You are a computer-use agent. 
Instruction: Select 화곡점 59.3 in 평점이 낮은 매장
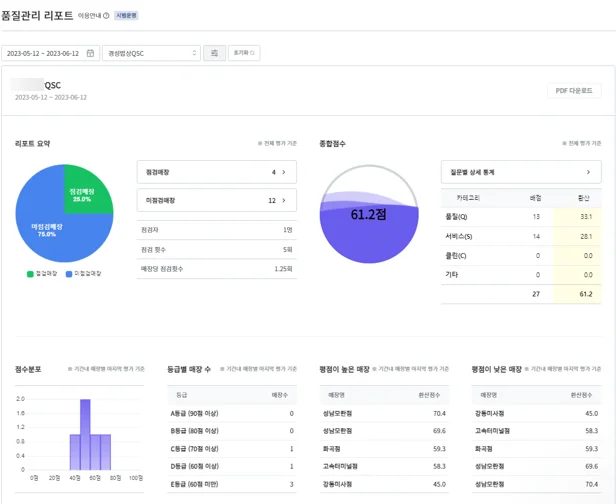point(537,449)
